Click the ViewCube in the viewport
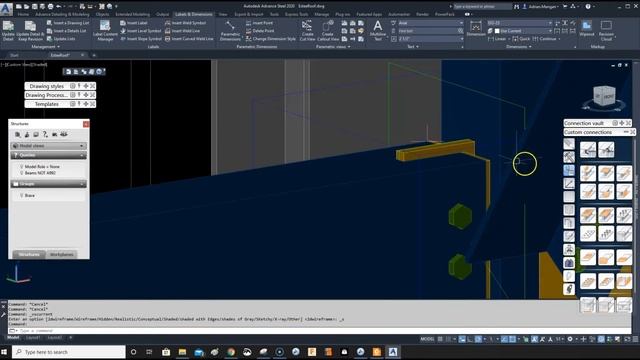640x360 pixels. point(604,97)
